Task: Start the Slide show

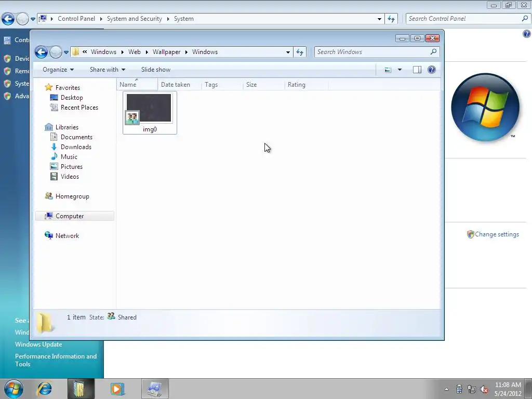Action: (x=156, y=70)
